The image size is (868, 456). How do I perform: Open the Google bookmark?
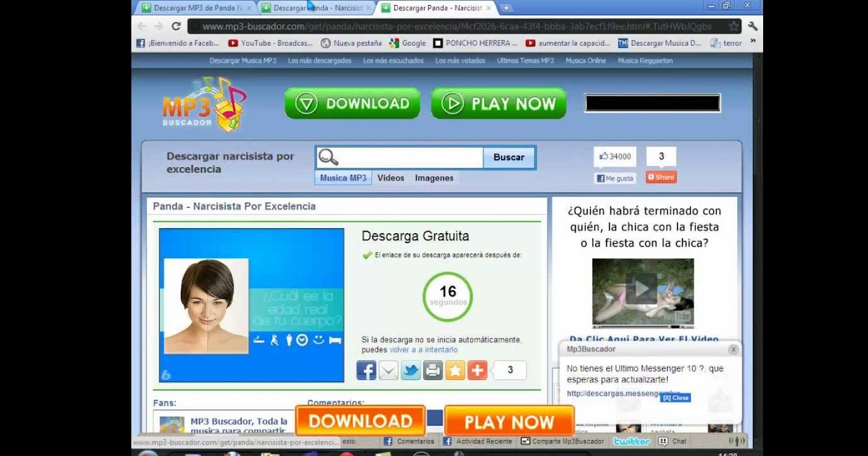pyautogui.click(x=408, y=43)
